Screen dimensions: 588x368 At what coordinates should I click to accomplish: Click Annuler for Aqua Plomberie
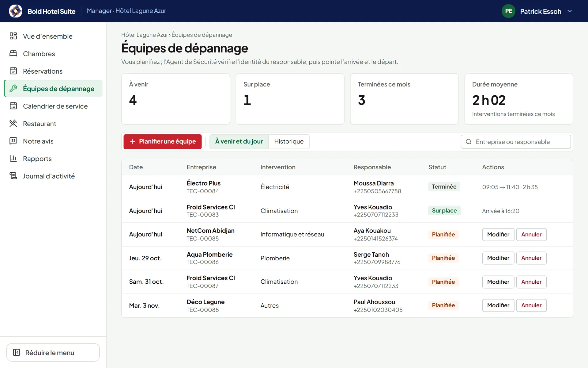pos(531,258)
